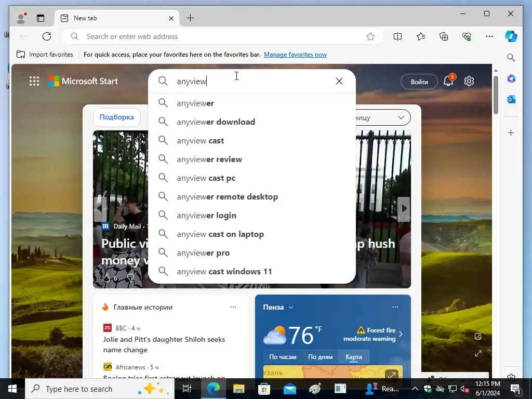Expand the weather map
532x399 pixels.
coord(392,375)
